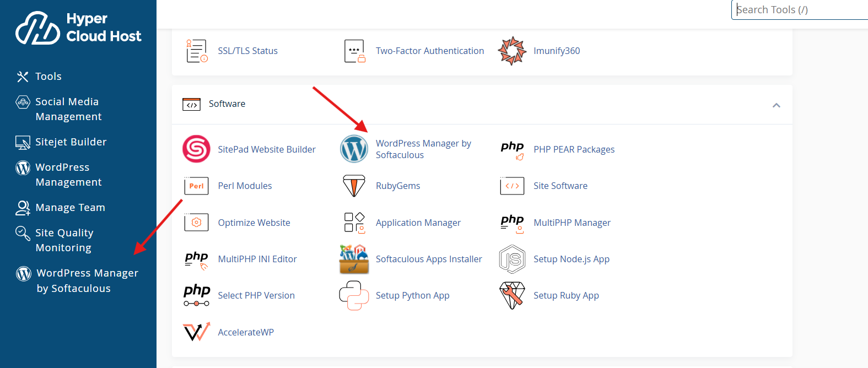The height and width of the screenshot is (368, 868).
Task: Click the Site Software icon
Action: pyautogui.click(x=512, y=186)
